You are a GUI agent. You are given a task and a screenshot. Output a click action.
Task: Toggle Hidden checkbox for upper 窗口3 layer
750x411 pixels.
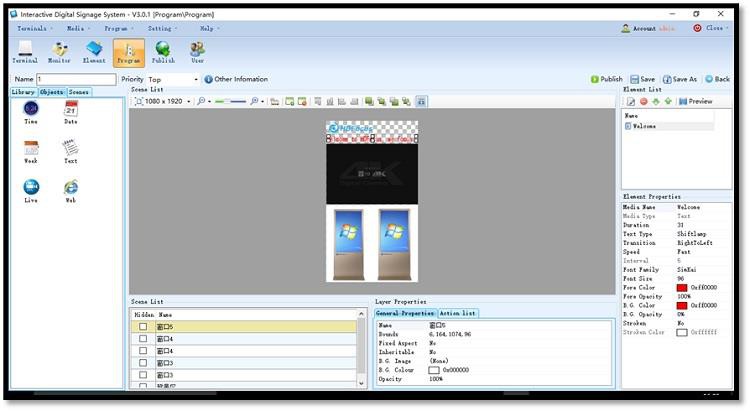tap(143, 363)
